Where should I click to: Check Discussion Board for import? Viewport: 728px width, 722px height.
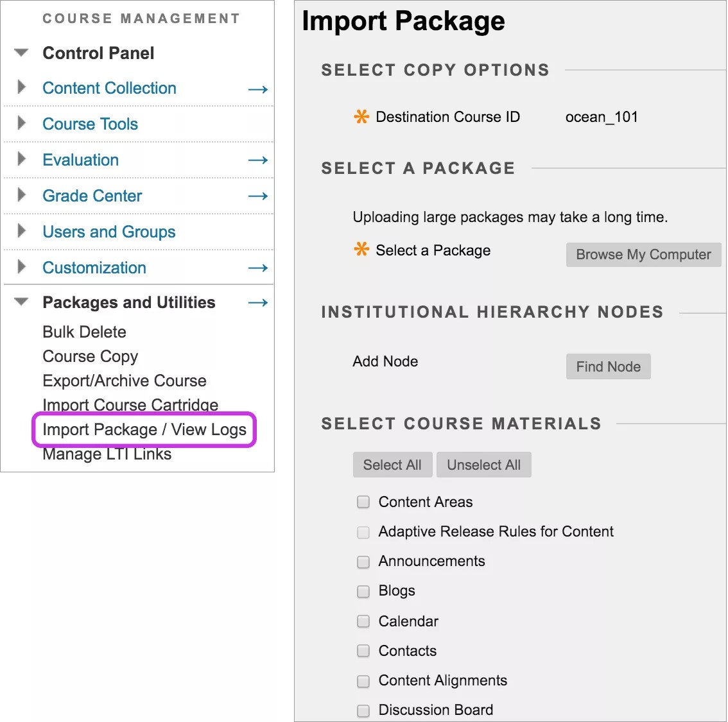[363, 710]
